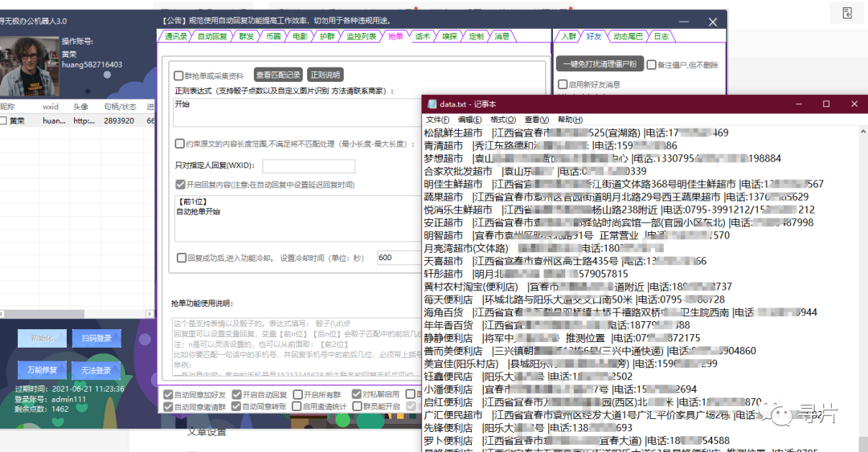Viewport: 868px width, 452px height.
Task: Select the 黄荣 account row checkbox
Action: point(3,120)
